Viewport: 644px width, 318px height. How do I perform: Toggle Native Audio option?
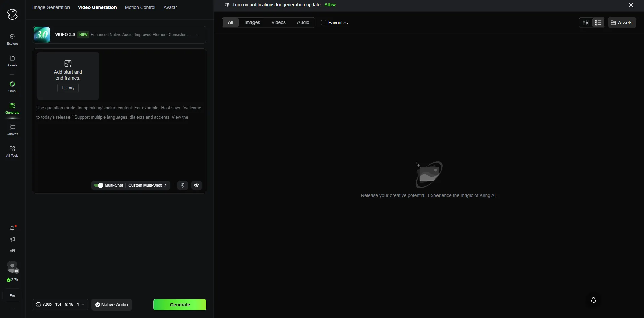point(111,305)
